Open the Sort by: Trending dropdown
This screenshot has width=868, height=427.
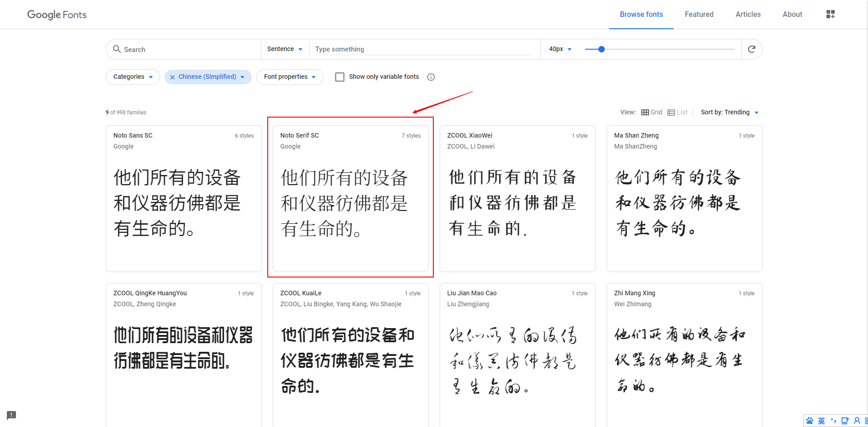[x=730, y=113]
